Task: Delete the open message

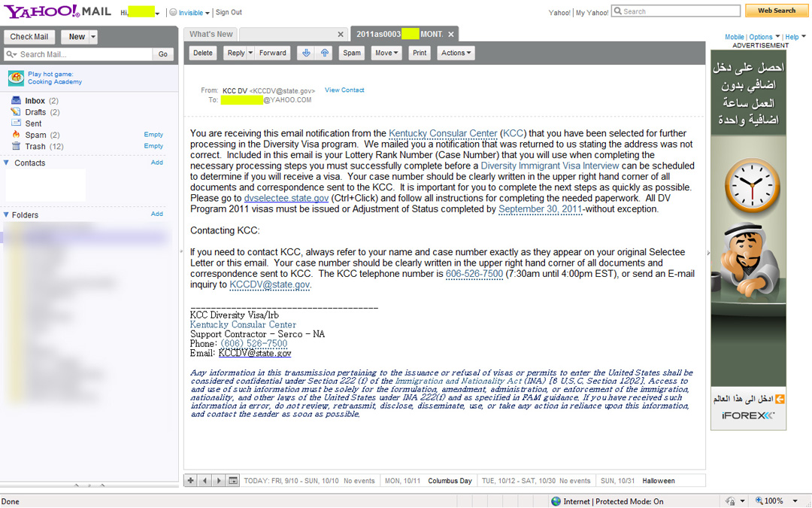Action: tap(203, 53)
